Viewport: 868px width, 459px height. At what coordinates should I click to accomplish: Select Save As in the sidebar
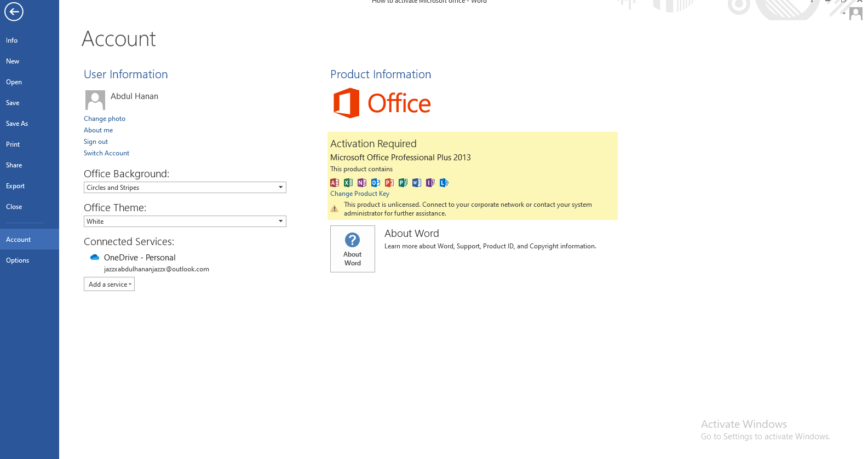point(30,124)
